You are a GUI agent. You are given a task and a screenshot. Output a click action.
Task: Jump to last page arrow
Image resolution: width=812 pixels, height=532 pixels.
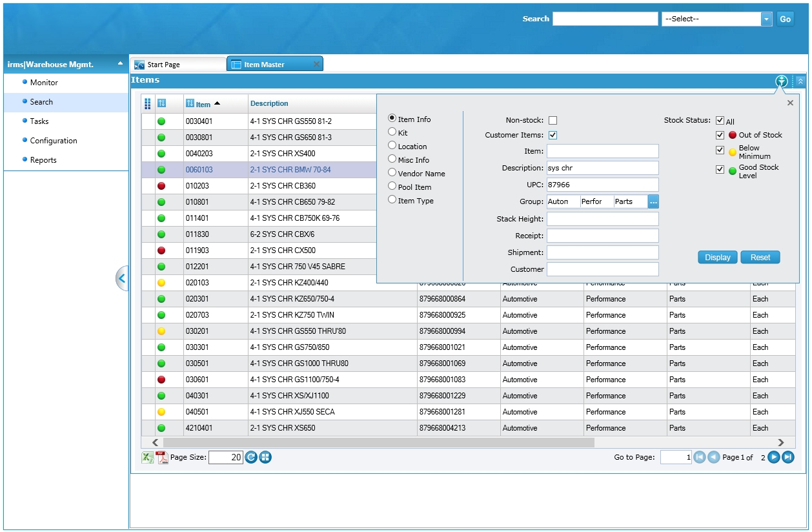click(x=787, y=457)
